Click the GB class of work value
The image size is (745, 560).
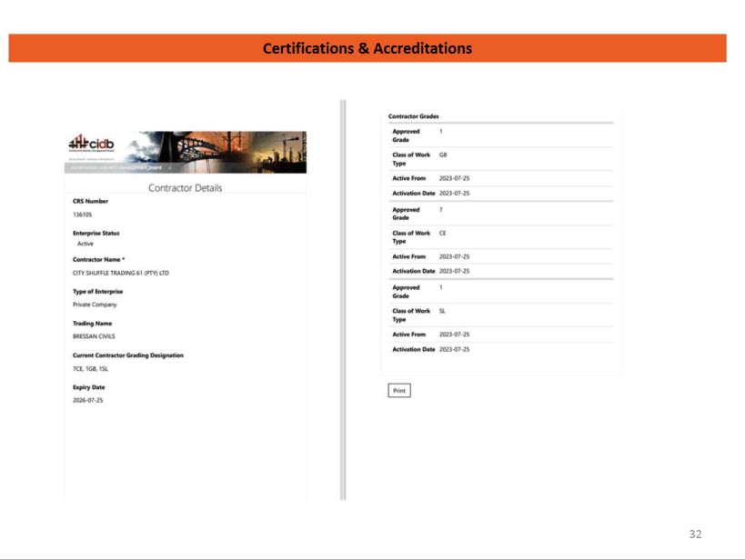point(443,155)
